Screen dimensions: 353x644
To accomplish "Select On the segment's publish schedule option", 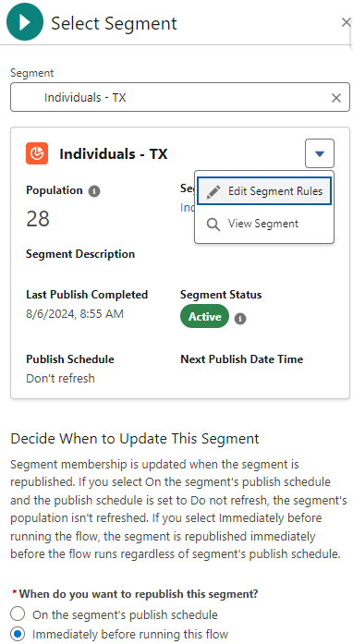I will click(x=18, y=614).
